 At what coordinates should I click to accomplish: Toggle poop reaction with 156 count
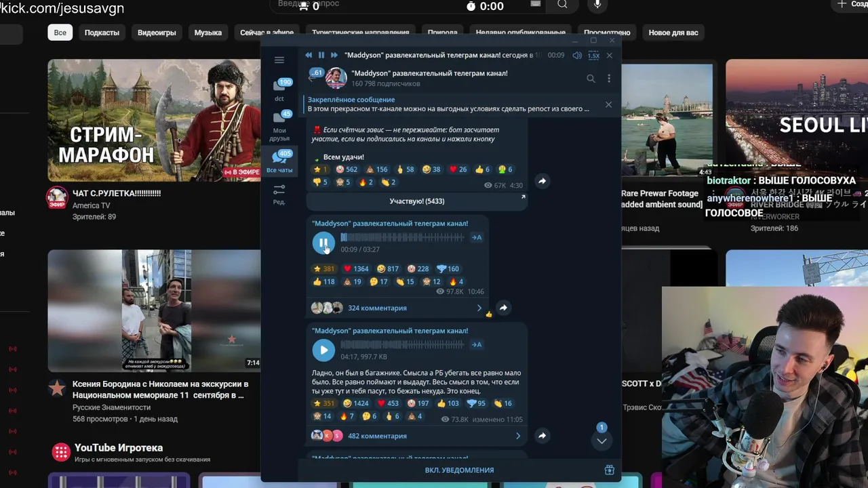[377, 169]
